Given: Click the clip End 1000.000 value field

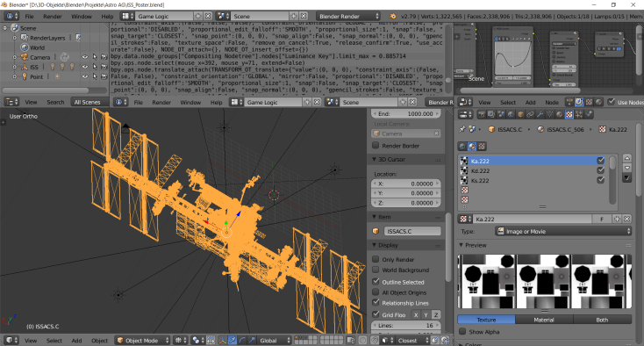Looking at the screenshot, I should (405, 114).
